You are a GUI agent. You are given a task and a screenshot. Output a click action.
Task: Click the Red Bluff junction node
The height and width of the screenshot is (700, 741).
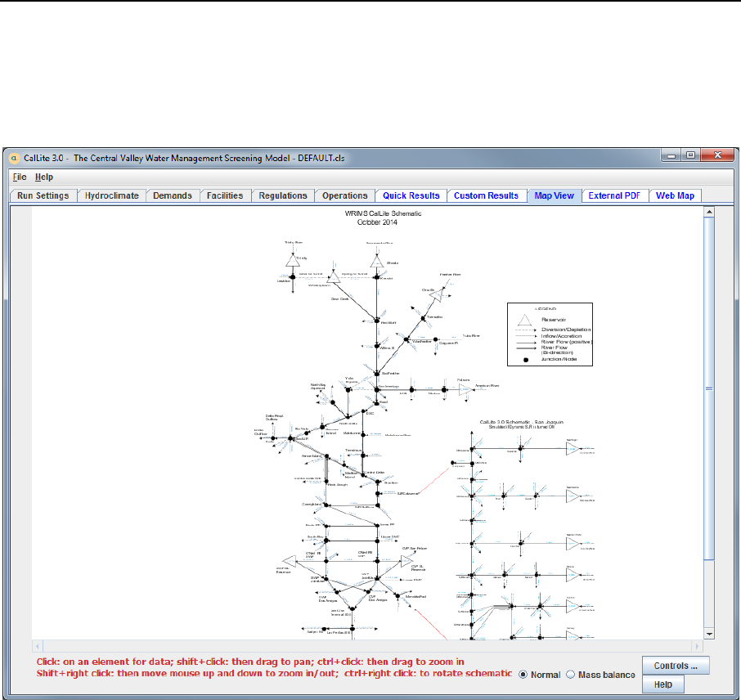pos(377,321)
